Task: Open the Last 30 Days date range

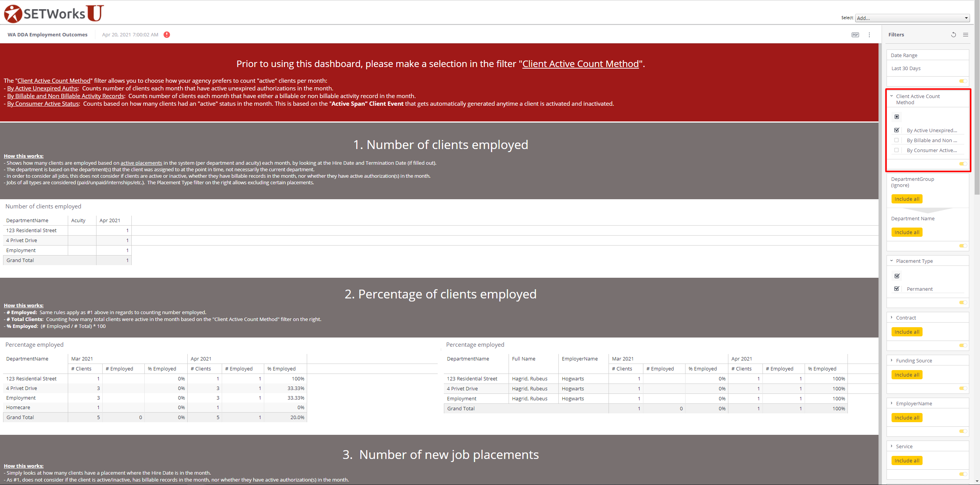Action: click(x=906, y=69)
